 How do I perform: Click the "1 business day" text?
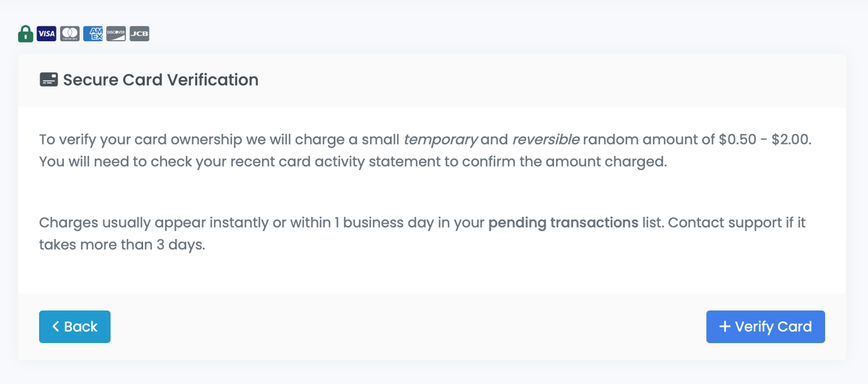384,222
